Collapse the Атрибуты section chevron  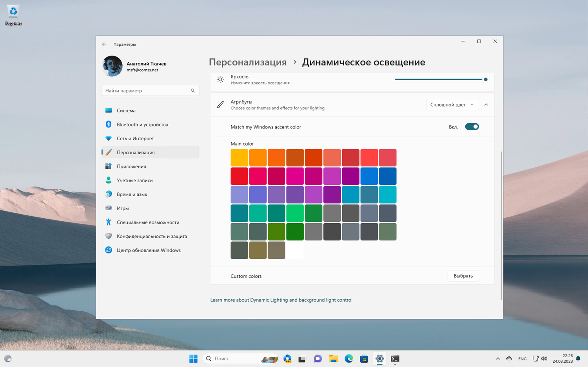[x=486, y=105]
